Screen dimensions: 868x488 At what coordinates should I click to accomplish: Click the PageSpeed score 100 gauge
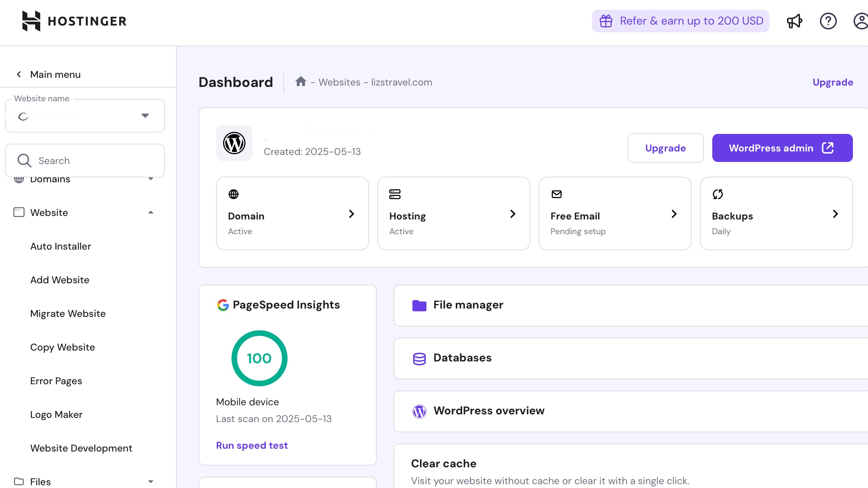259,358
